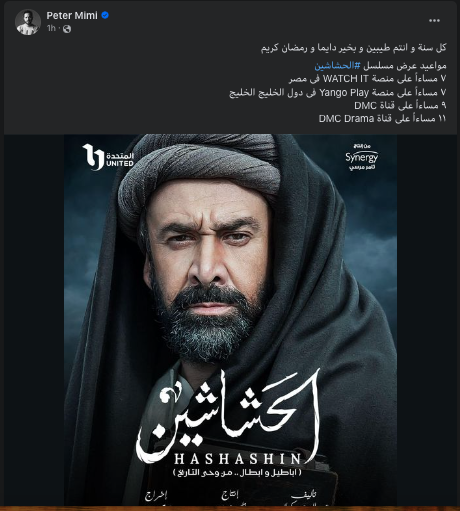Click the bracketed tagline under HASHASHIN
460x511 pixels.
[237, 473]
